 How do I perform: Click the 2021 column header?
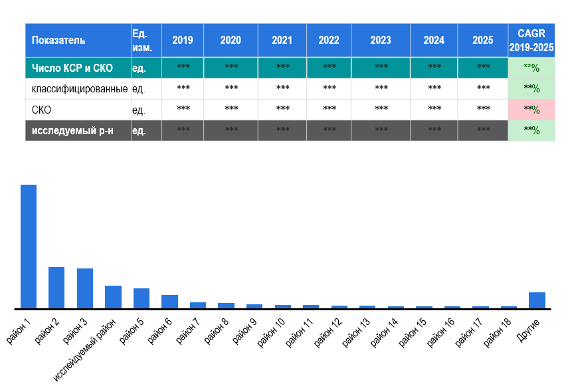(x=282, y=41)
